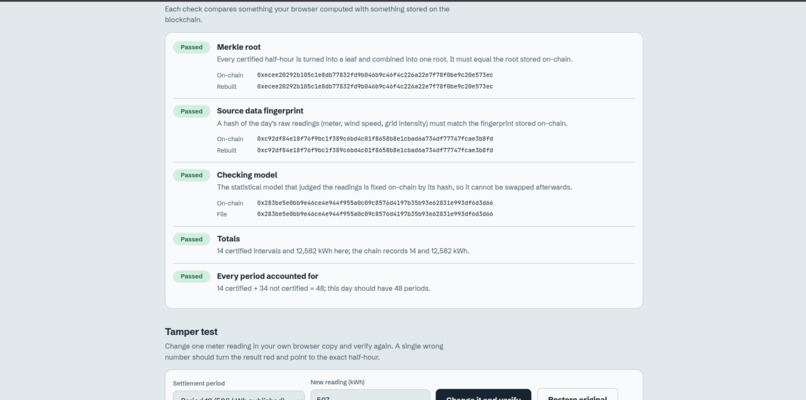806x400 pixels.
Task: Select the Source data fingerprint heading
Action: pyautogui.click(x=260, y=111)
